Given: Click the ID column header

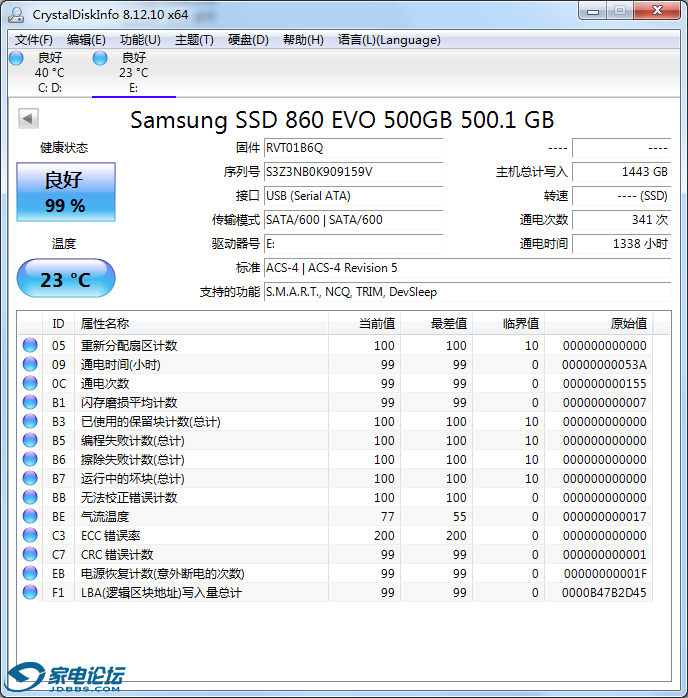Looking at the screenshot, I should click(x=58, y=324).
